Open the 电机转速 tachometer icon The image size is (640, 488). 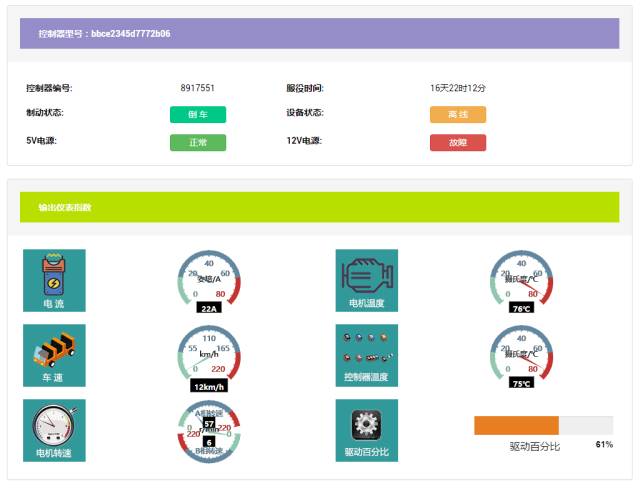(x=54, y=430)
